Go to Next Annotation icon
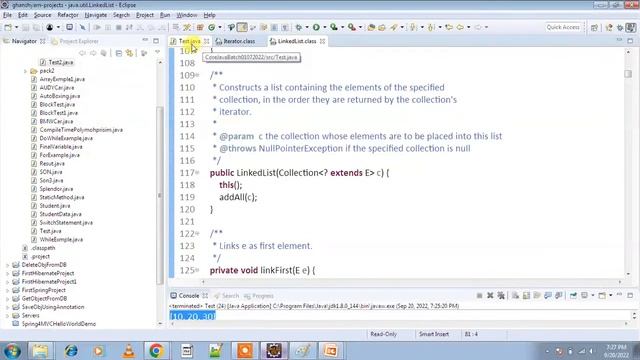 click(413, 27)
